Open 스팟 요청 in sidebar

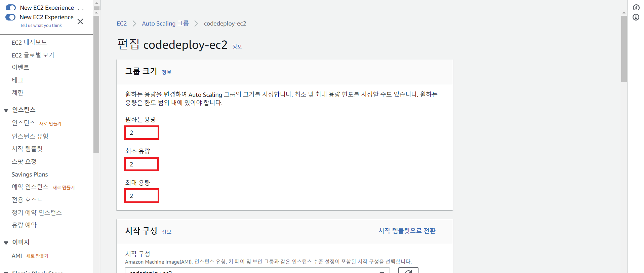(24, 161)
